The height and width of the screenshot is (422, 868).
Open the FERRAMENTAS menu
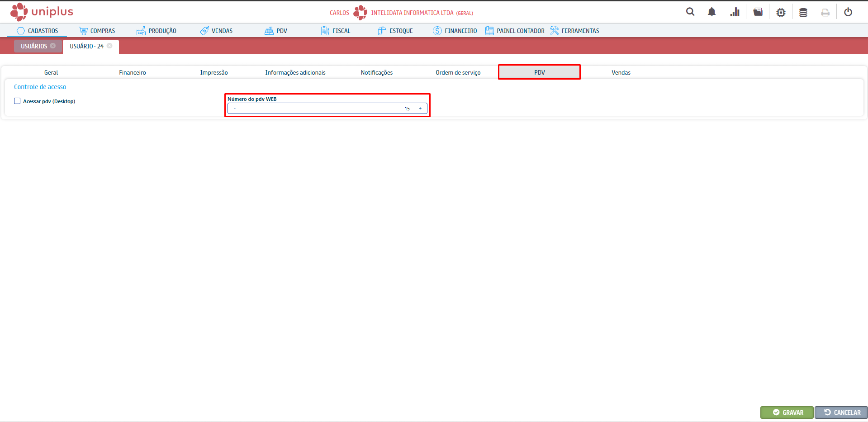coord(574,31)
